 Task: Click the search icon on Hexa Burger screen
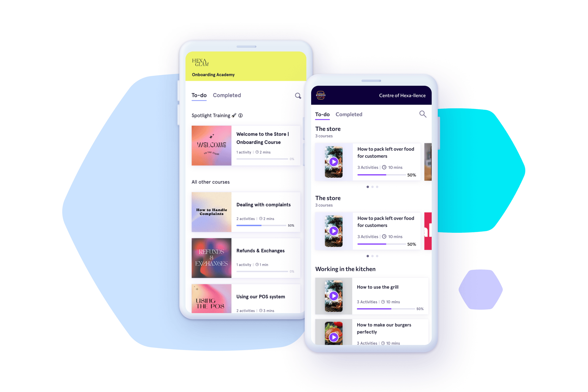pos(422,114)
